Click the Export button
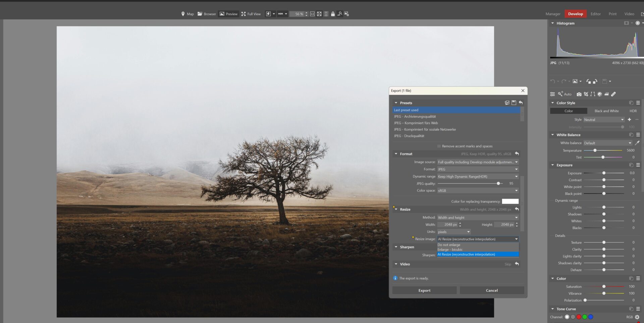 coord(424,290)
